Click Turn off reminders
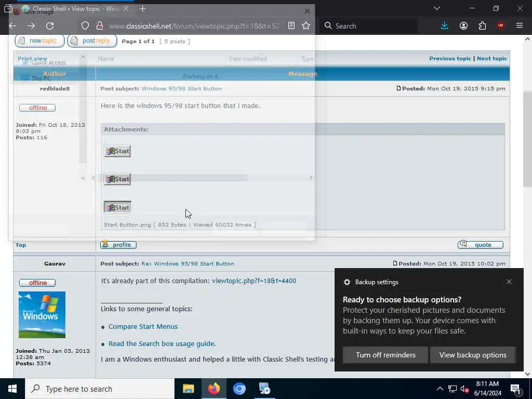This screenshot has width=532, height=399. click(385, 355)
